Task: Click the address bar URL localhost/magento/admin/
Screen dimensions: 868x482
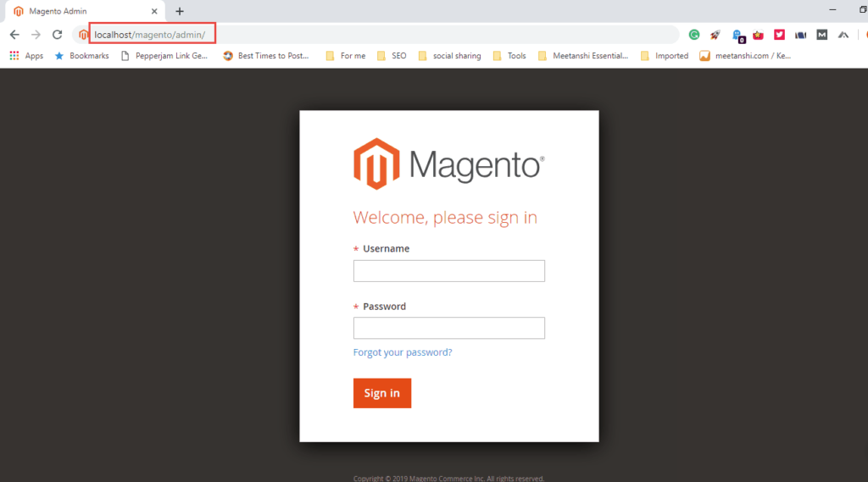Action: tap(150, 35)
